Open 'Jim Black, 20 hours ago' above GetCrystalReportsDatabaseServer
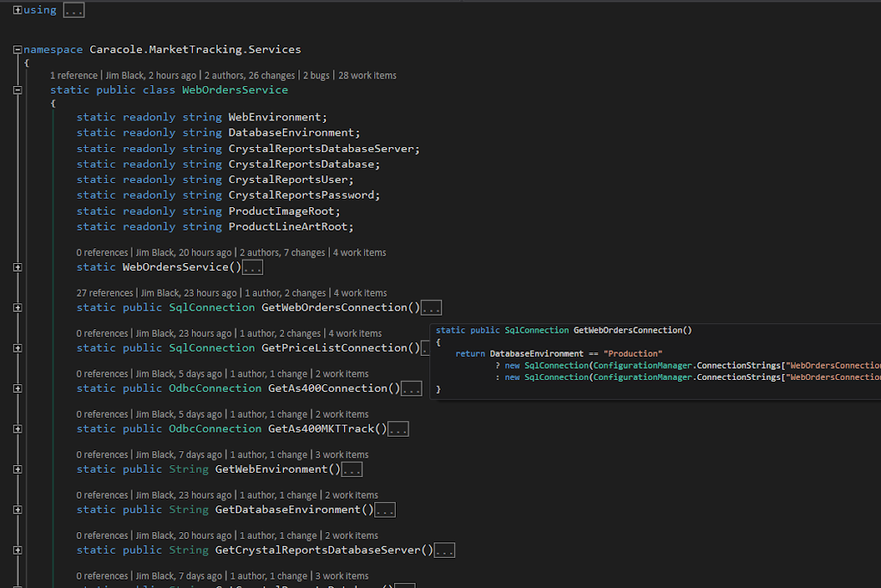Screen dimensions: 881x588 point(184,536)
